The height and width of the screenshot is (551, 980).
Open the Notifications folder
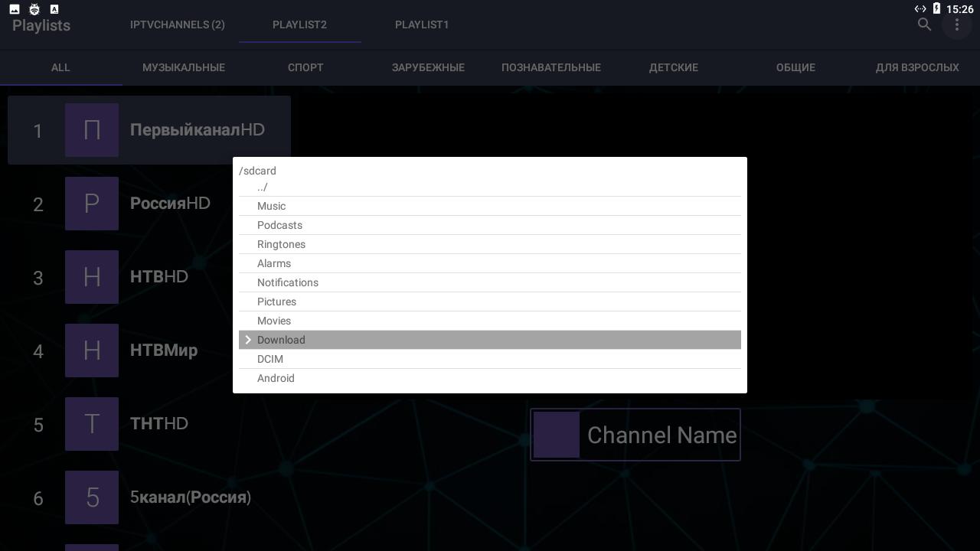pyautogui.click(x=490, y=282)
